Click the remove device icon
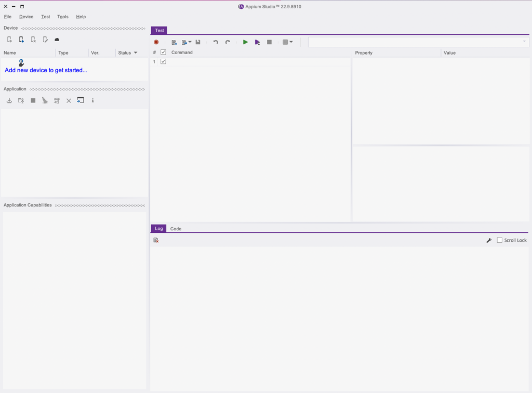 coord(33,40)
